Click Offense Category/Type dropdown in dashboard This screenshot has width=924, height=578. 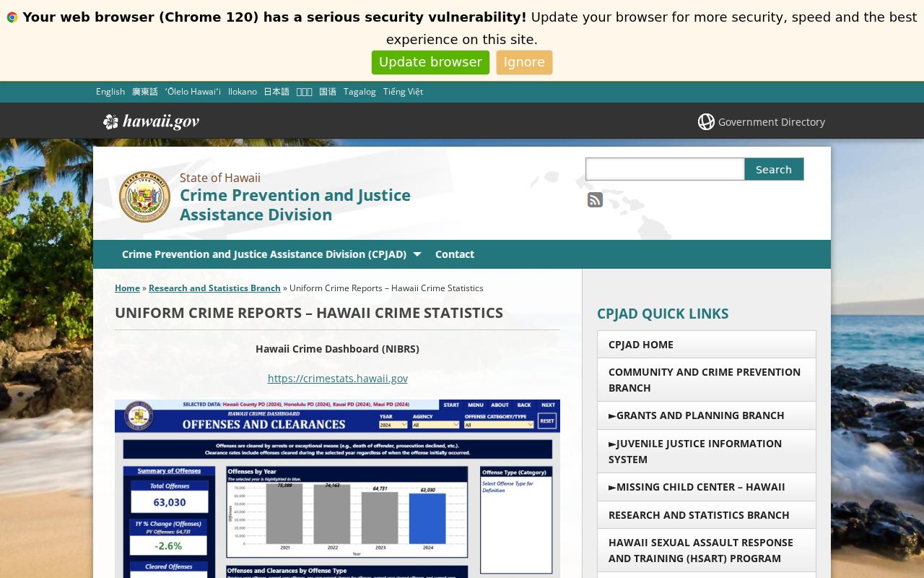(499, 425)
